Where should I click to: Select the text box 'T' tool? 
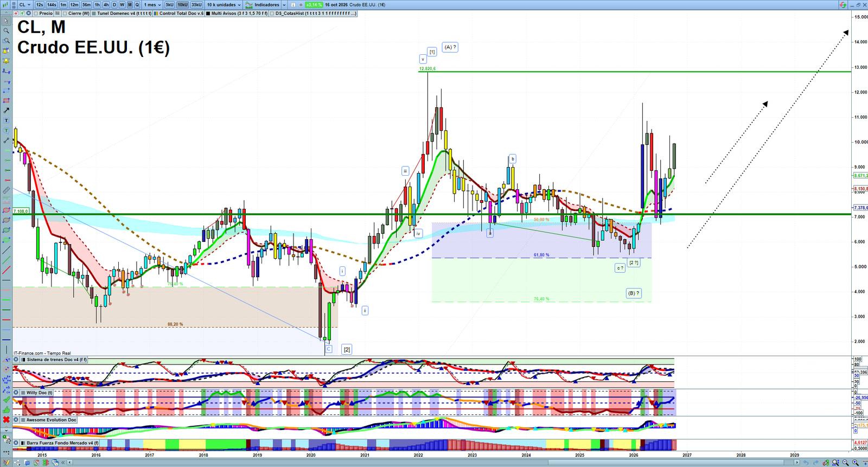(6, 120)
